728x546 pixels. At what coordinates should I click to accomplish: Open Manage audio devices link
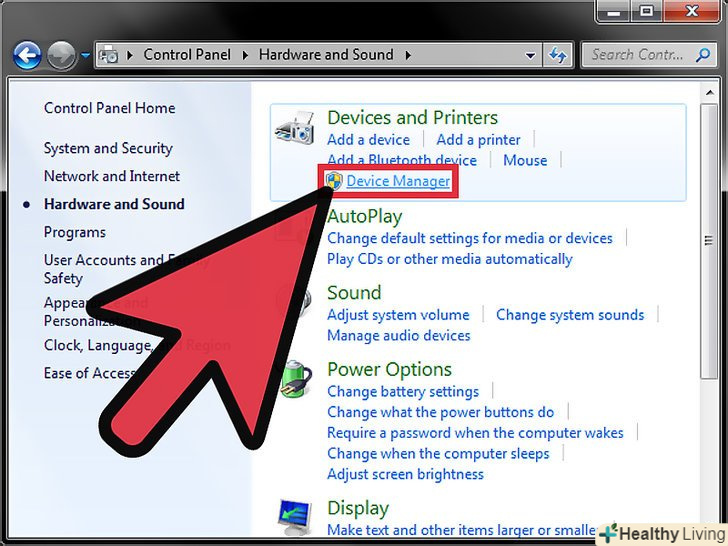(399, 336)
